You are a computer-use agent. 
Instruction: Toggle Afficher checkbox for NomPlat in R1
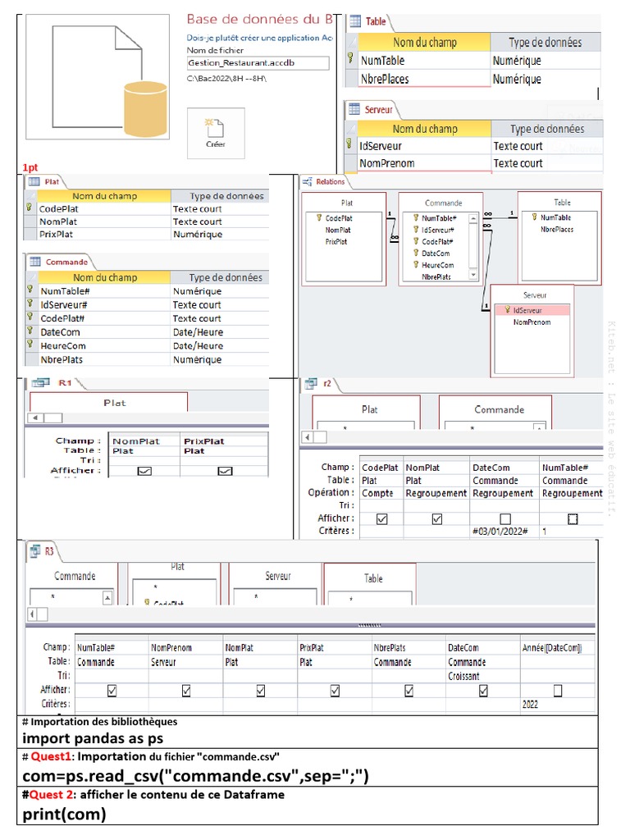point(144,471)
